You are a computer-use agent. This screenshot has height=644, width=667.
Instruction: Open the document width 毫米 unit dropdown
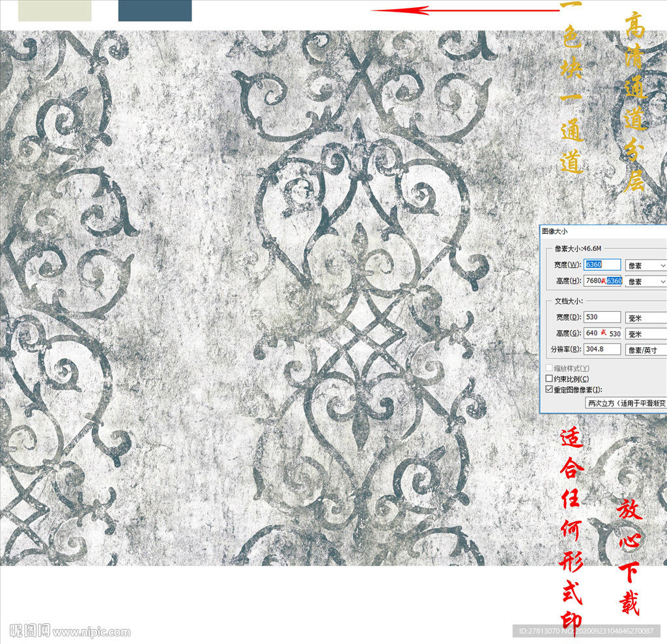(x=646, y=318)
